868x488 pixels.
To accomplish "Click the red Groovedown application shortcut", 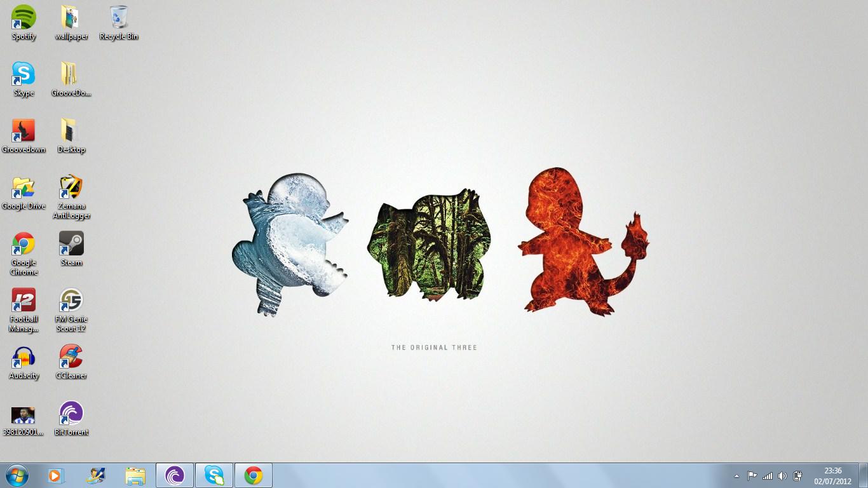I will (24, 131).
